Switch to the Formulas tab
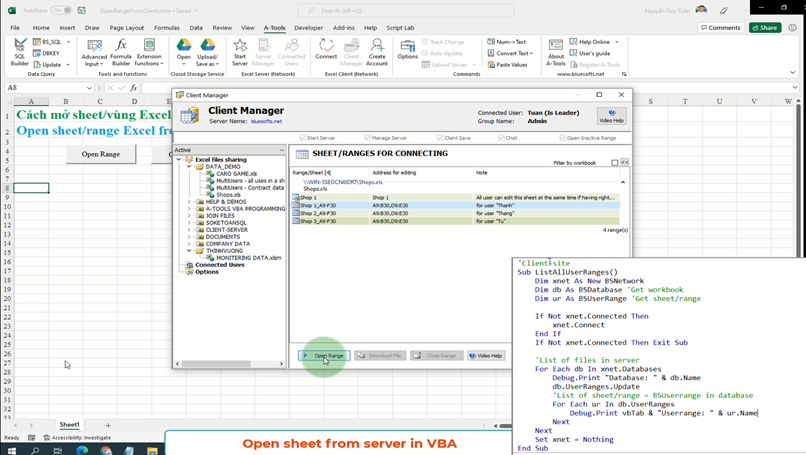The height and width of the screenshot is (455, 806). click(167, 28)
